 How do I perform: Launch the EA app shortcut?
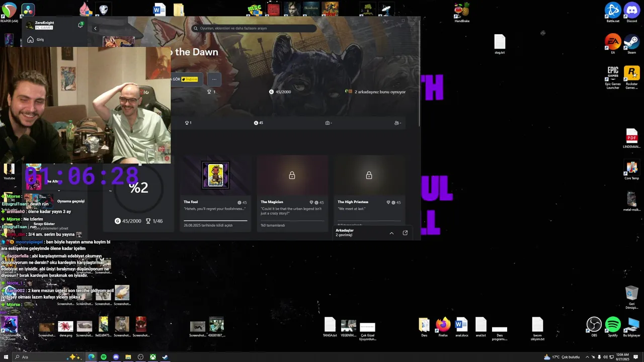(x=613, y=44)
